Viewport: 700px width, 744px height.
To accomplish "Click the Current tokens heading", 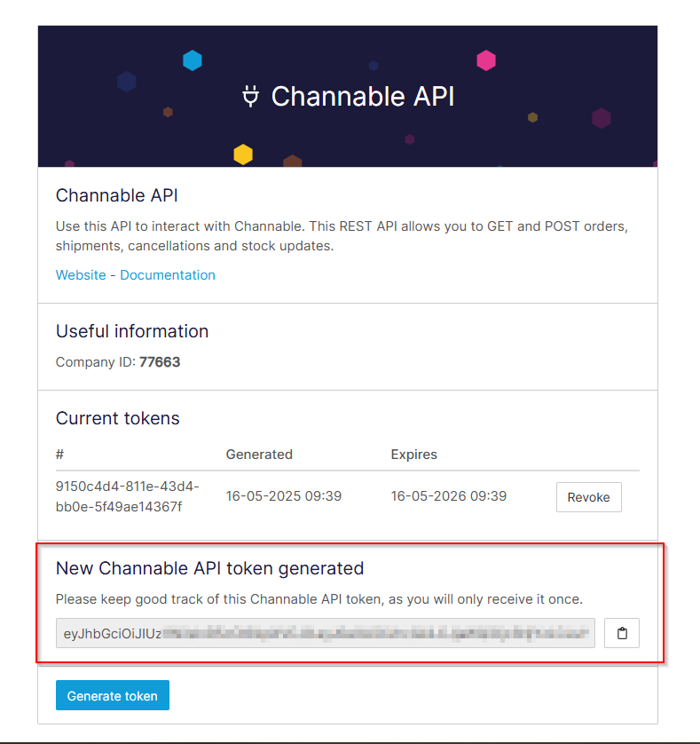I will 118,418.
